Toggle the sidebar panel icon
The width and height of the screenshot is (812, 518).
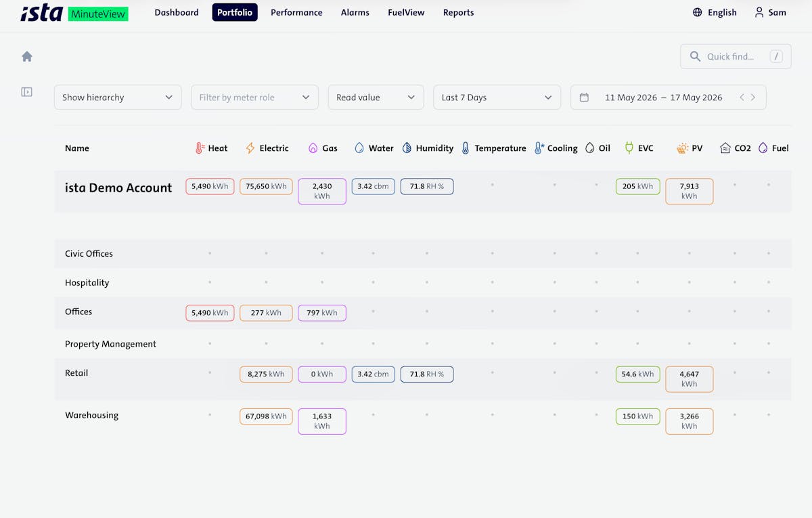(x=27, y=92)
